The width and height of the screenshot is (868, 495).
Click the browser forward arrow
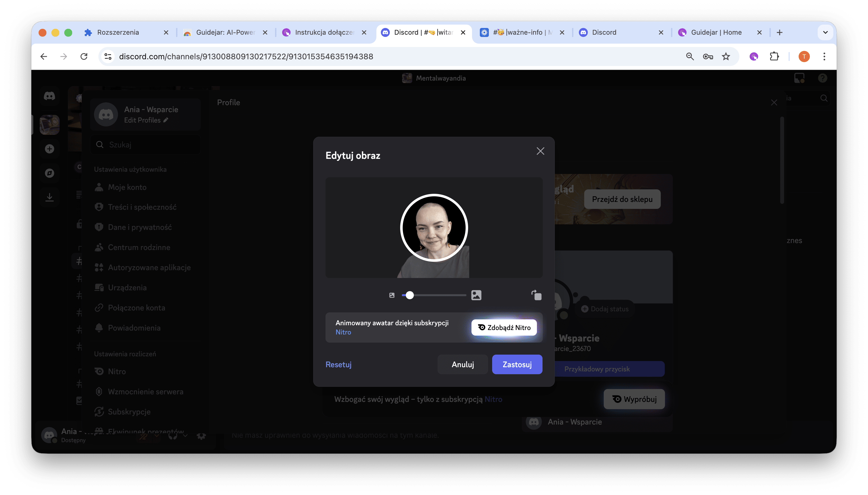tap(63, 56)
